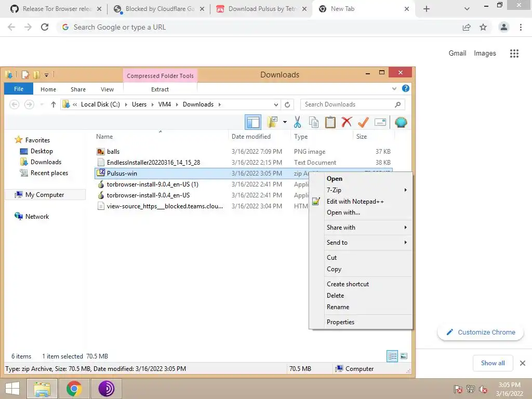
Task: Switch to the View ribbon tab
Action: tap(107, 89)
